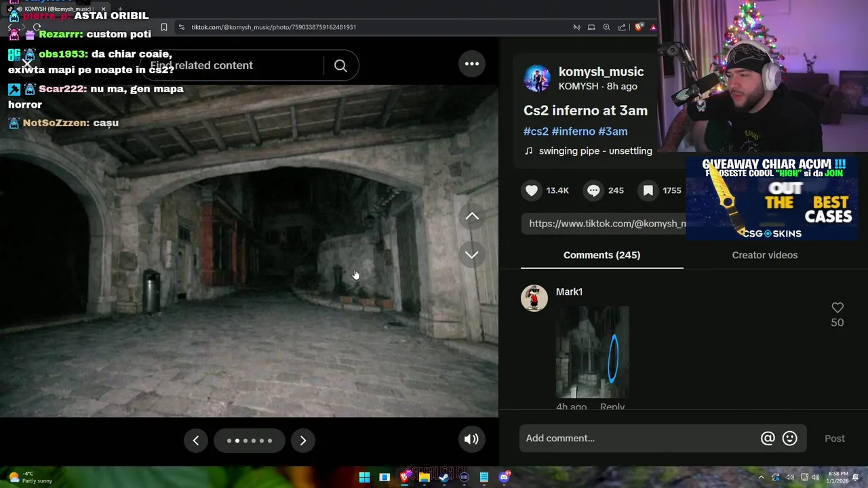Open the emoji picker smiley icon
This screenshot has width=868, height=488.
tap(789, 439)
